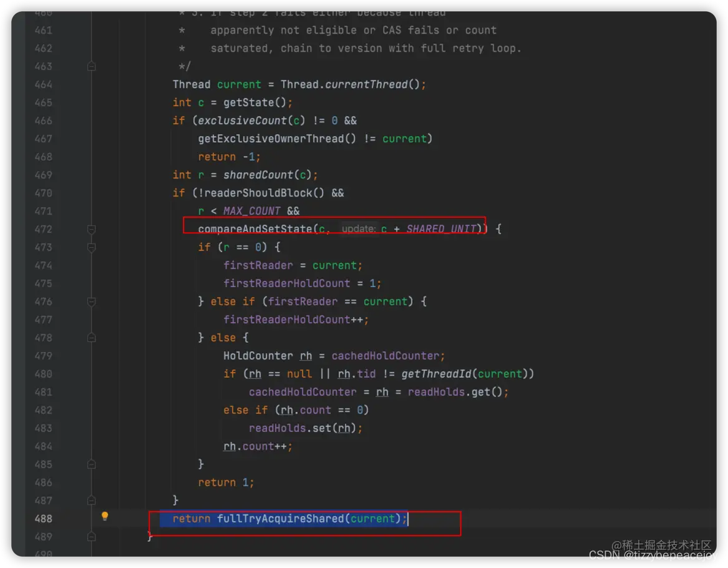Click the fold end marker at line 489
Image resolution: width=728 pixels, height=568 pixels.
(92, 537)
